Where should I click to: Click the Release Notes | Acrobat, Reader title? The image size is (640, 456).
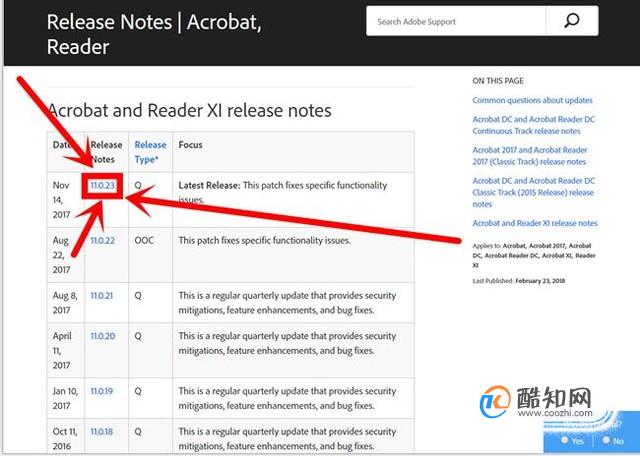click(x=154, y=34)
